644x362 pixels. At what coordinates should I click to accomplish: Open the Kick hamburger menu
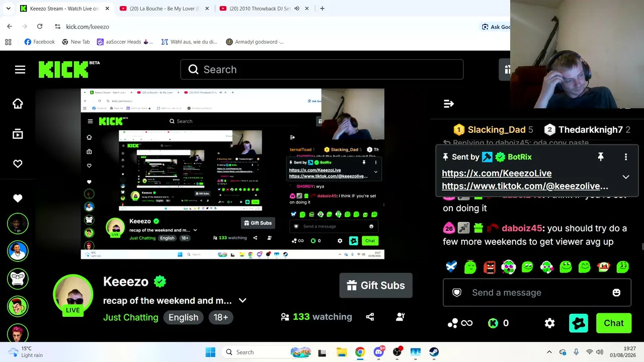[20, 70]
